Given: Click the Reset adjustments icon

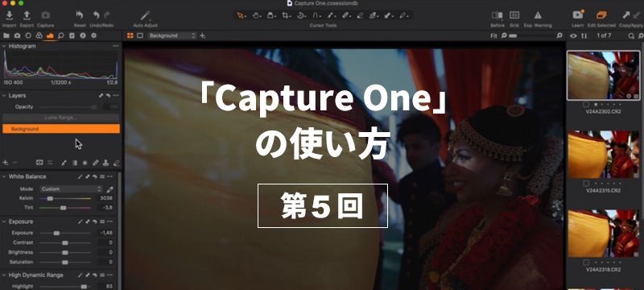Looking at the screenshot, I should [x=80, y=15].
